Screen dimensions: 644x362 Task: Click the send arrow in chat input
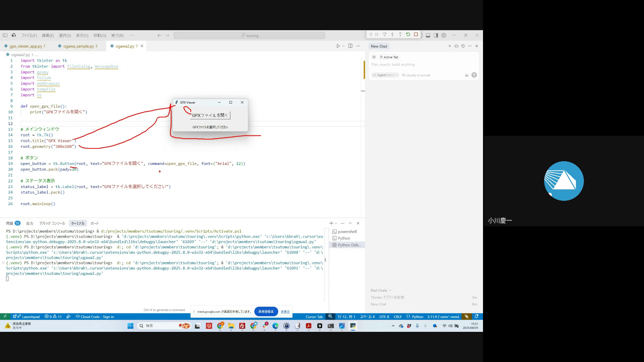(474, 75)
